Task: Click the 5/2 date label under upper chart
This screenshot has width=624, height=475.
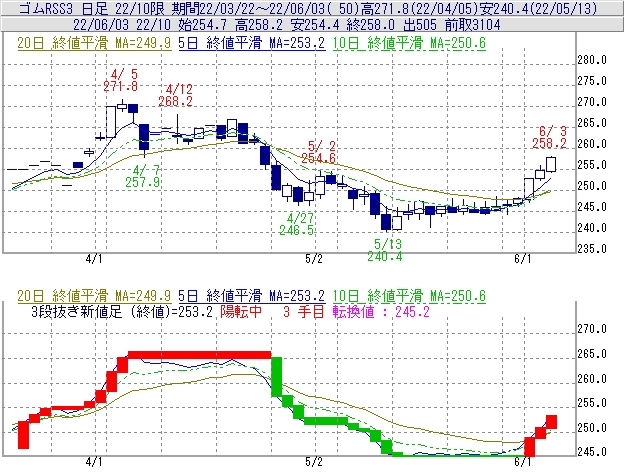Action: coord(314,259)
